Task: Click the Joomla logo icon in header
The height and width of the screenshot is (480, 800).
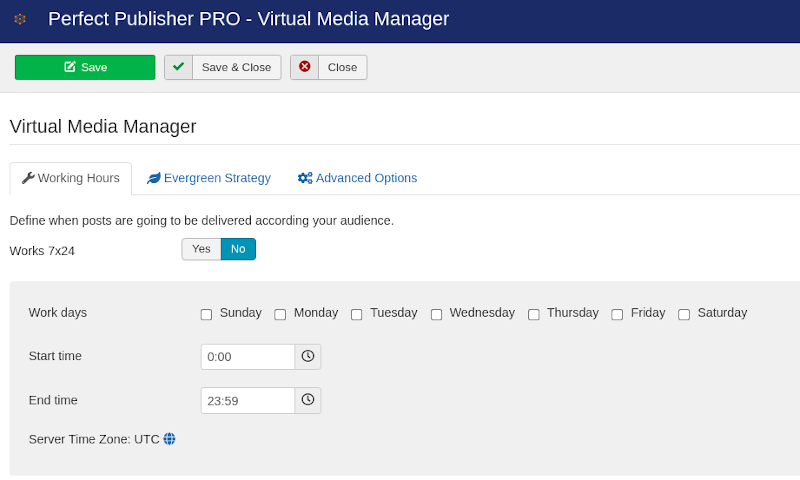Action: pyautogui.click(x=20, y=19)
